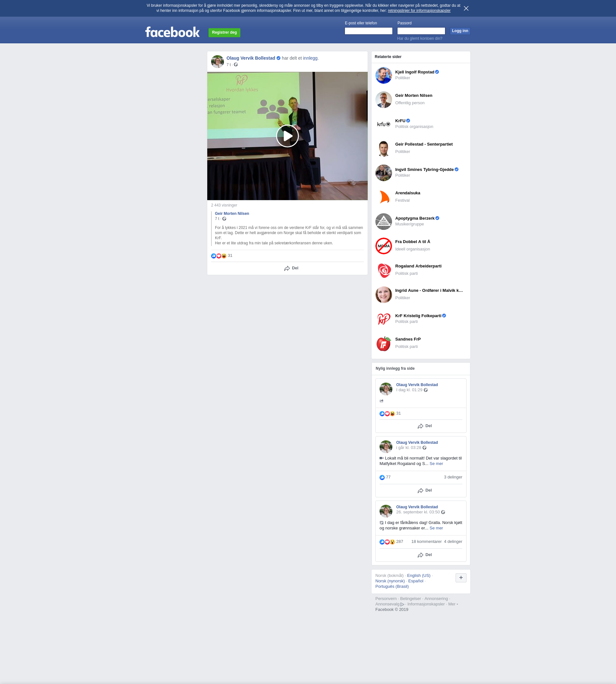This screenshot has width=616, height=684.
Task: Open Ingrid Aune profile picture
Action: tap(383, 294)
